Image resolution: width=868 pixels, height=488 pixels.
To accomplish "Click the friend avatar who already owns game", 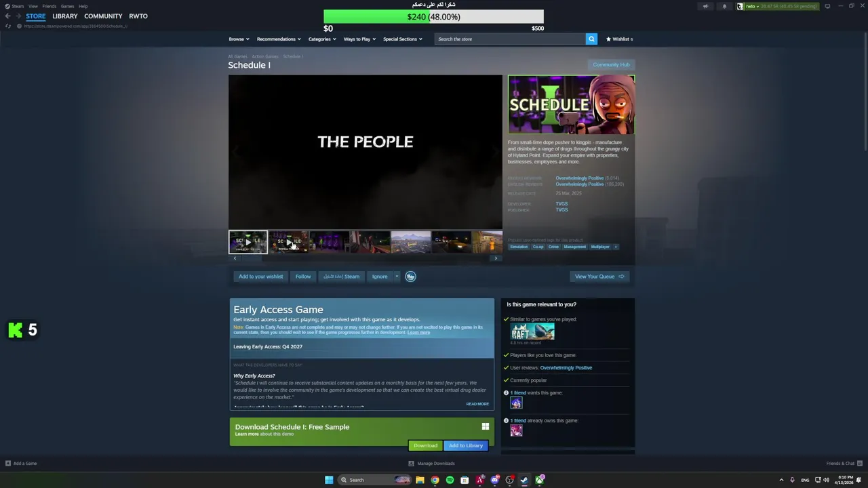I will pyautogui.click(x=516, y=430).
